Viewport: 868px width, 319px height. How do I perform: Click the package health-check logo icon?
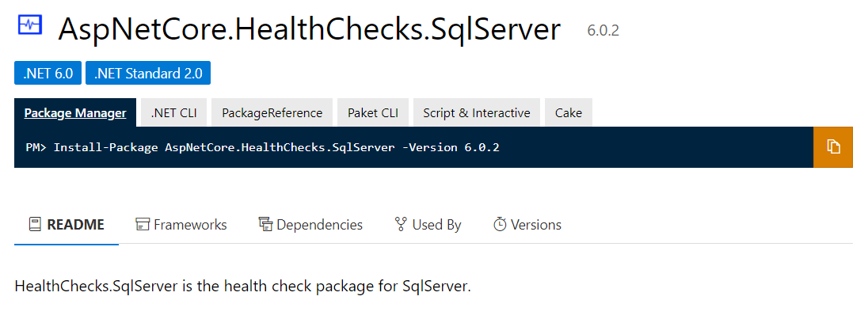click(29, 25)
